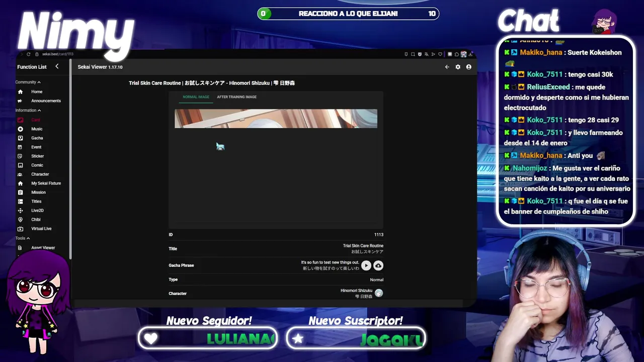Open the Chibi section icon
This screenshot has height=362, width=644.
point(20,220)
